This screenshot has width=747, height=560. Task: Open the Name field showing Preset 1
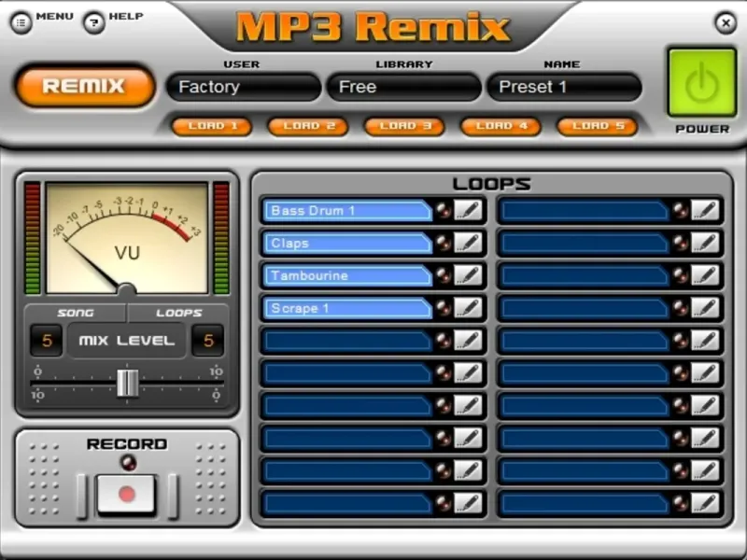(x=564, y=87)
